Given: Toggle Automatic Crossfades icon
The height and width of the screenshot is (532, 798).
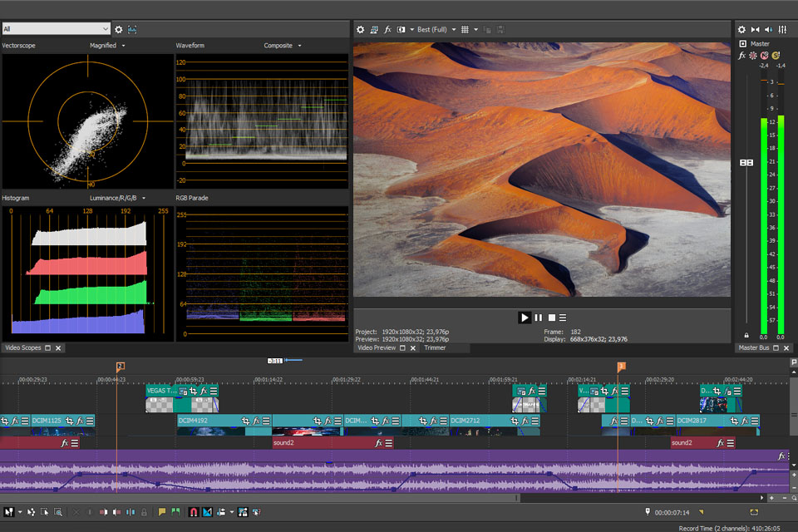Looking at the screenshot, I should [207, 512].
